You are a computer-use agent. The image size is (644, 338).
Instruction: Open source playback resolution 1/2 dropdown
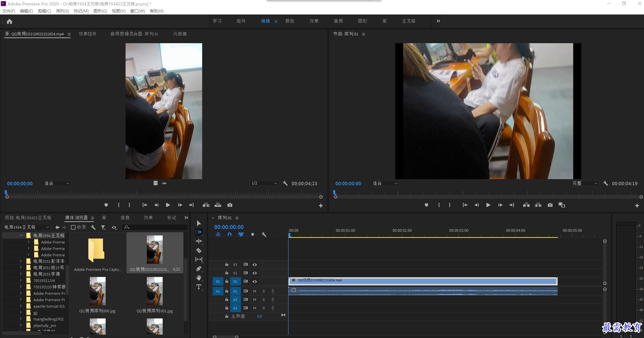click(x=264, y=184)
